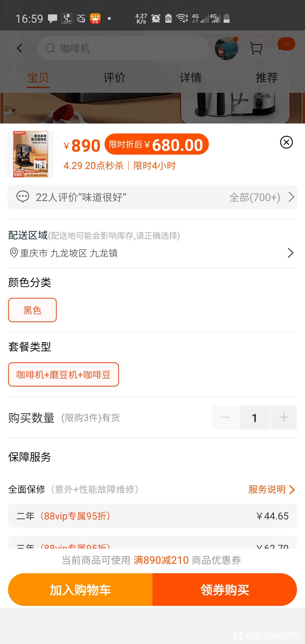Tap 领券购买 button
The width and height of the screenshot is (305, 644).
pyautogui.click(x=225, y=590)
